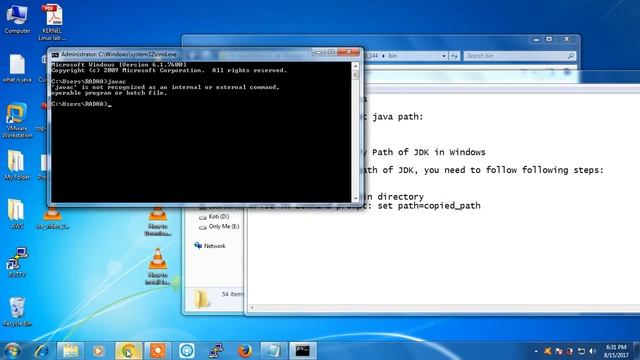Viewport: 640px width, 360px height.
Task: Open Internet Explorer from the taskbar
Action: (41, 351)
